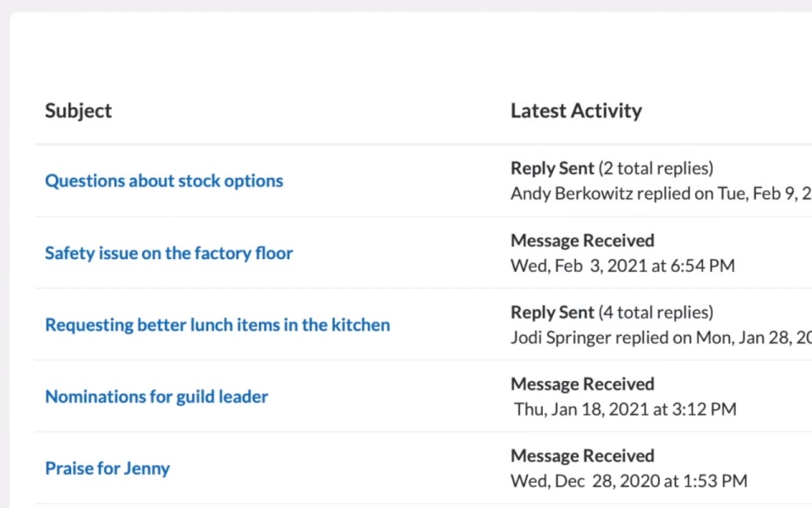Open "Requesting better lunch items in the kitchen"
The height and width of the screenshot is (508, 812).
tap(217, 325)
